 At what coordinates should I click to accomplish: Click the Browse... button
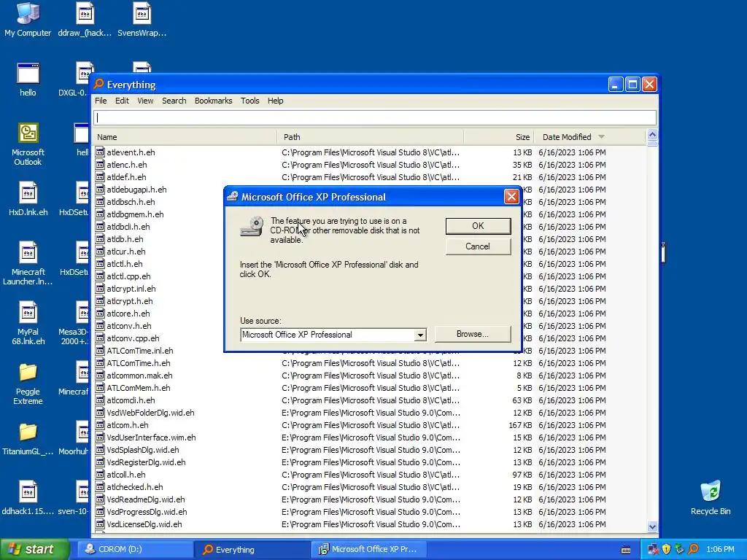(473, 334)
